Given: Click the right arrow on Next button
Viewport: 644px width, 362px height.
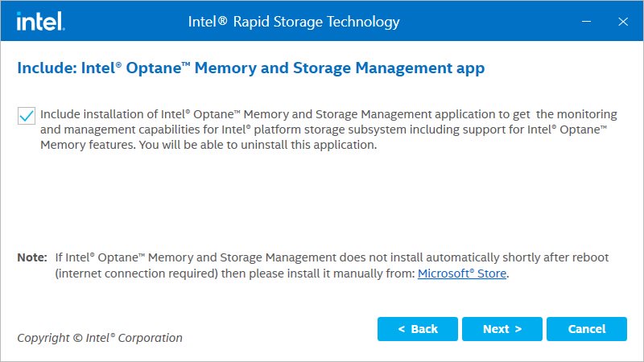Looking at the screenshot, I should coord(518,329).
